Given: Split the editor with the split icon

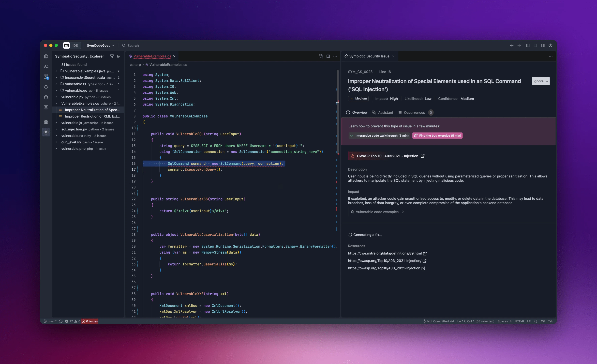Looking at the screenshot, I should coord(328,56).
